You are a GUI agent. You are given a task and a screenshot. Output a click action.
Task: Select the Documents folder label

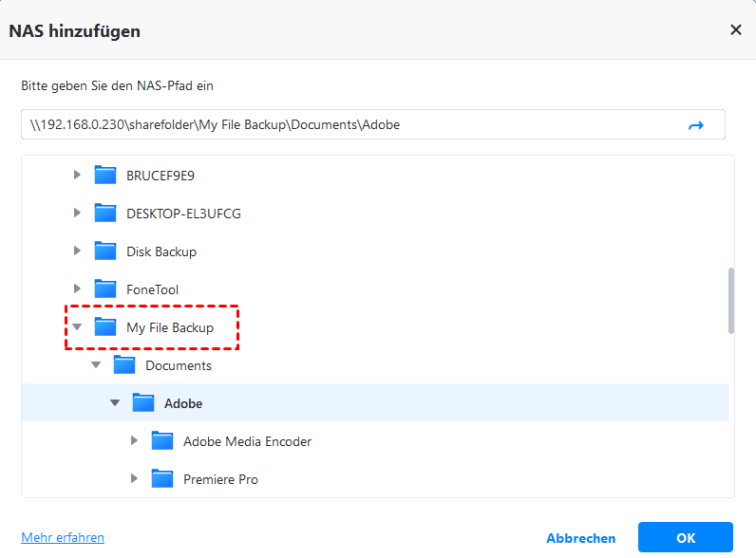coord(179,365)
